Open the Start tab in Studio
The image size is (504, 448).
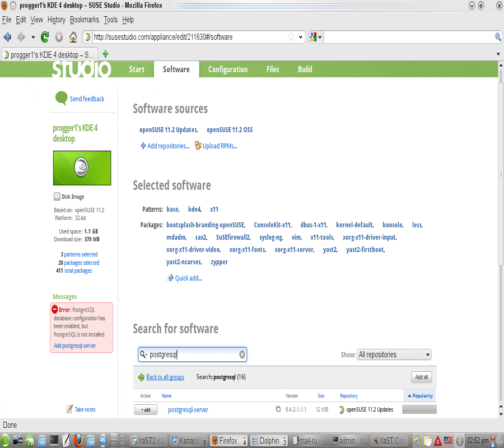pos(137,69)
